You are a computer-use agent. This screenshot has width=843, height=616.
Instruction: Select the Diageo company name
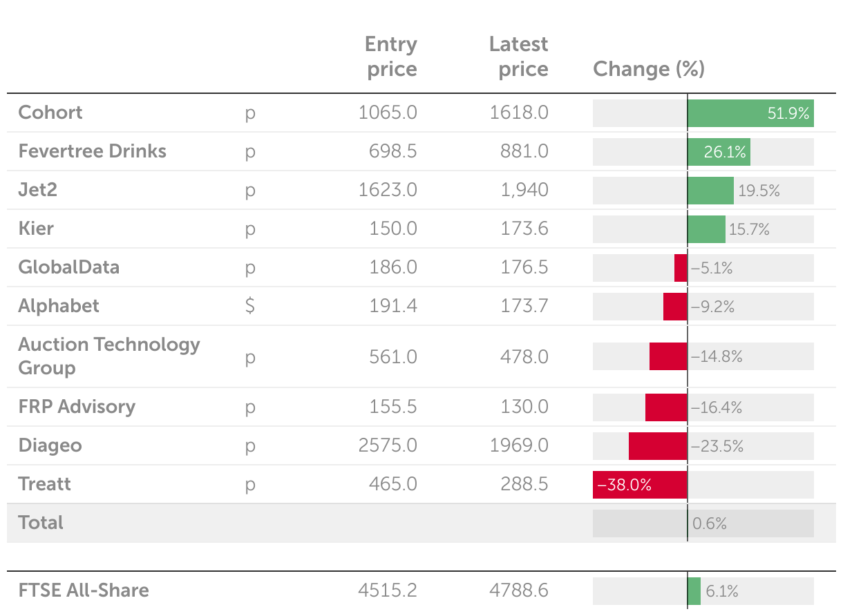point(50,445)
